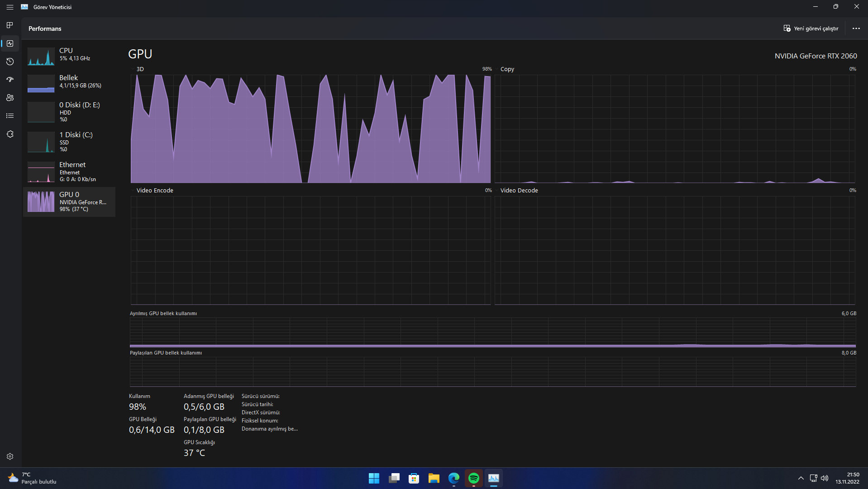Click the 6,0 GB dedicated memory maximum label
The image size is (868, 489).
pos(849,313)
